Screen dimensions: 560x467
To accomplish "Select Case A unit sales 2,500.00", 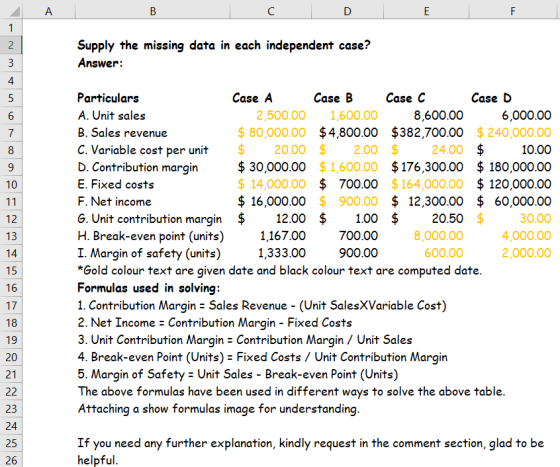I will point(281,115).
